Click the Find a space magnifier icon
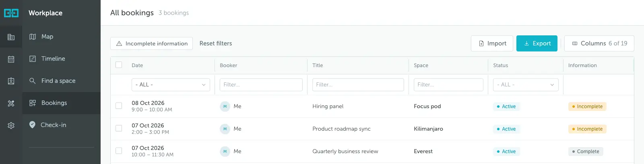The height and width of the screenshot is (164, 644). 33,81
